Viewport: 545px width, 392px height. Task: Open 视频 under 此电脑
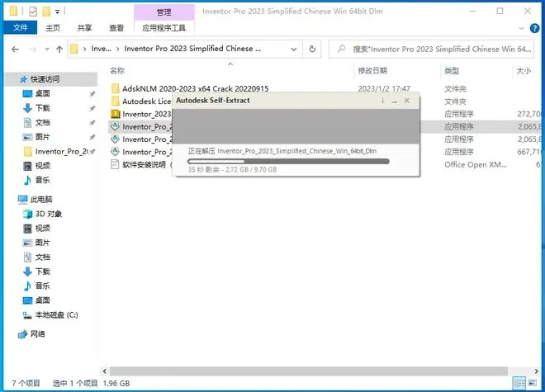pos(42,228)
